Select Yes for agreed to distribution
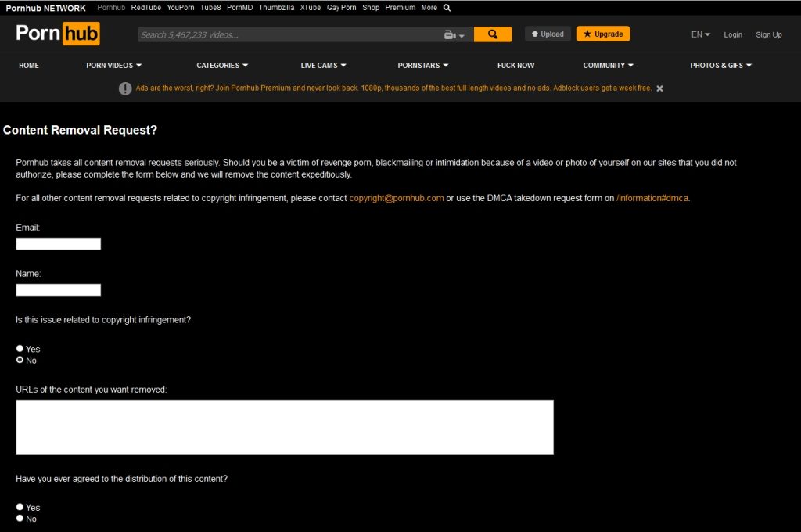 pyautogui.click(x=20, y=508)
